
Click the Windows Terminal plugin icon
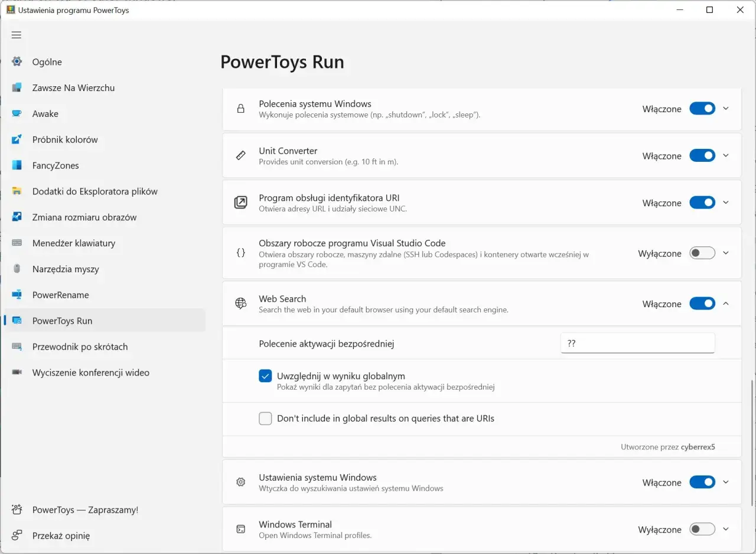point(240,529)
